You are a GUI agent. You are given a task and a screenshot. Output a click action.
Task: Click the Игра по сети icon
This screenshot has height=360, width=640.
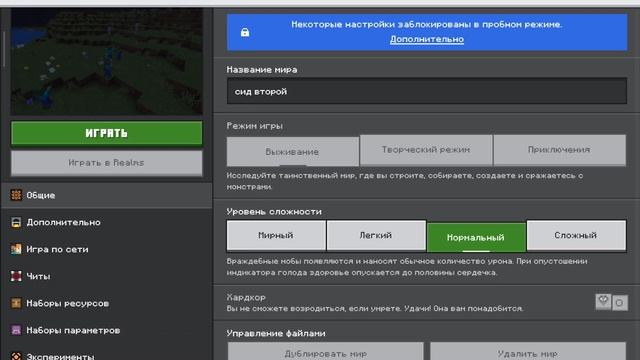[x=16, y=249]
